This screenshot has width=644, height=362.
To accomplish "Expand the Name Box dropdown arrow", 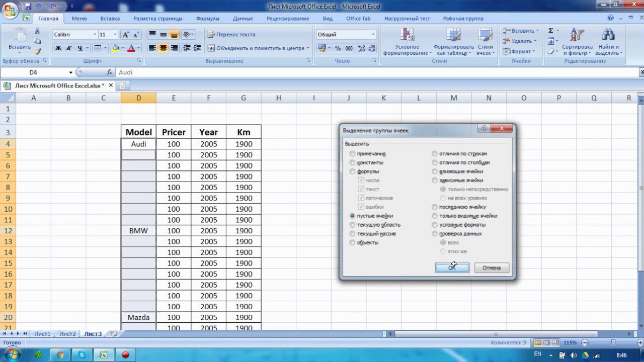I will coord(71,72).
